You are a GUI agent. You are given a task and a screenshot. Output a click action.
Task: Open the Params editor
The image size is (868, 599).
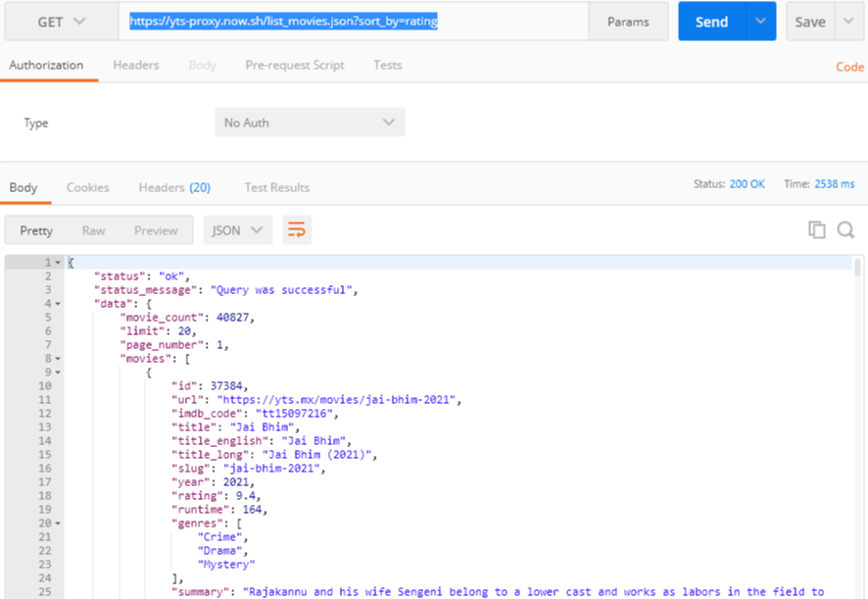[x=628, y=22]
